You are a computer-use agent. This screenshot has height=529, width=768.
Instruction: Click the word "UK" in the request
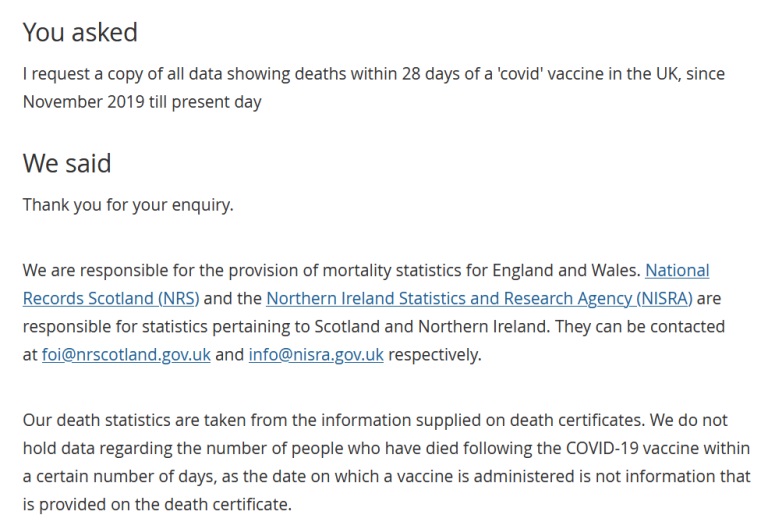coord(666,74)
